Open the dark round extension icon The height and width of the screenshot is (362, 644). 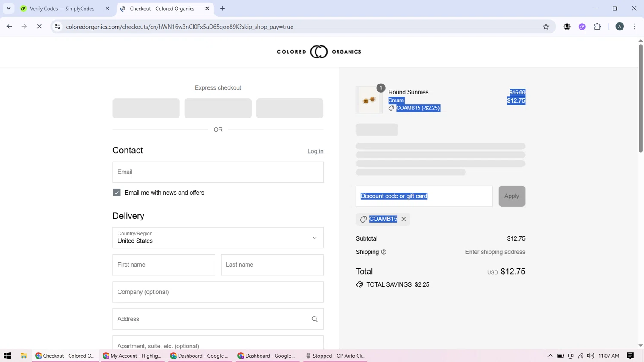567,27
